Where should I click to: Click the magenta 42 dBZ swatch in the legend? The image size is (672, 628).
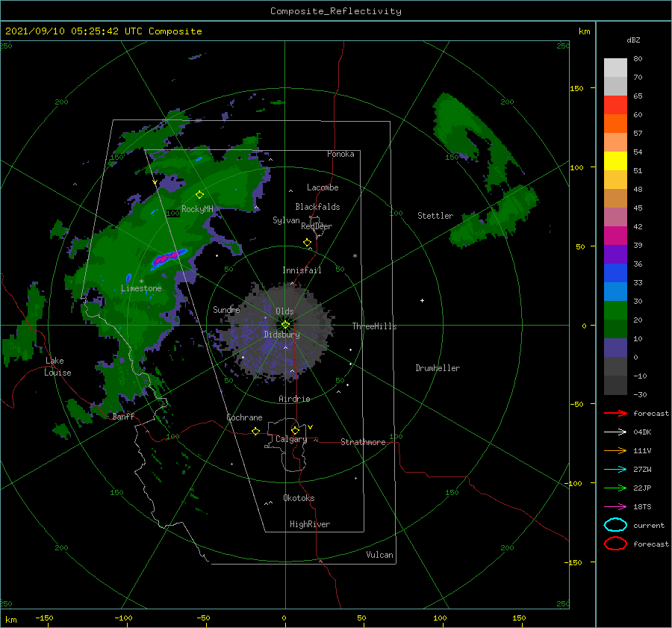click(615, 235)
